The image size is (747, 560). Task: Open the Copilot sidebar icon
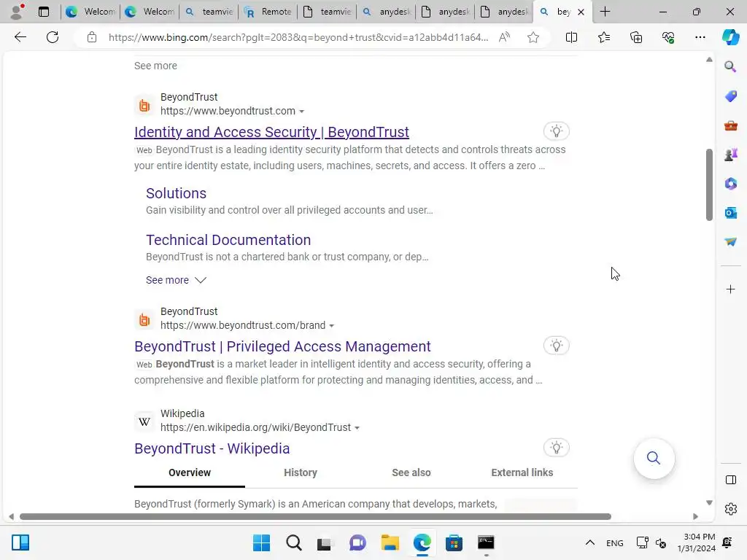pos(730,37)
